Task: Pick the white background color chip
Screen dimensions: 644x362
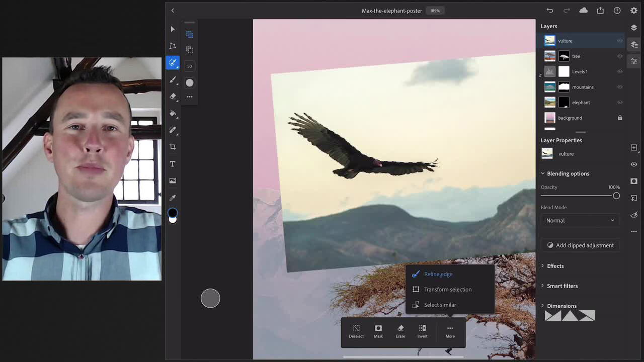Action: [x=173, y=220]
